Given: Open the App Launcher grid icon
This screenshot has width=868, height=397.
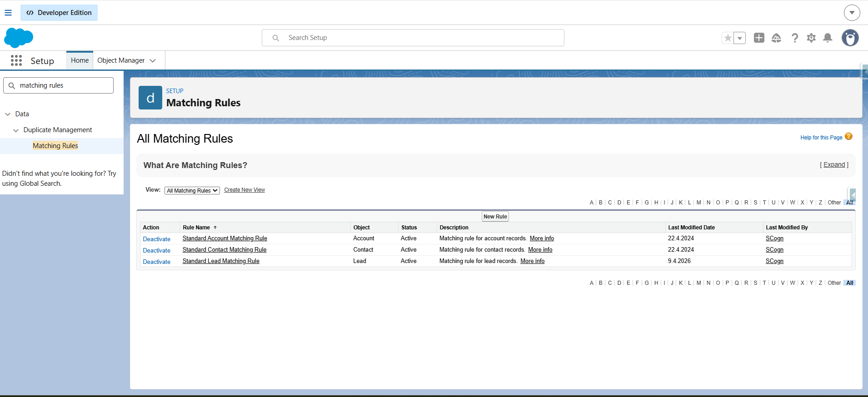Looking at the screenshot, I should (x=16, y=60).
